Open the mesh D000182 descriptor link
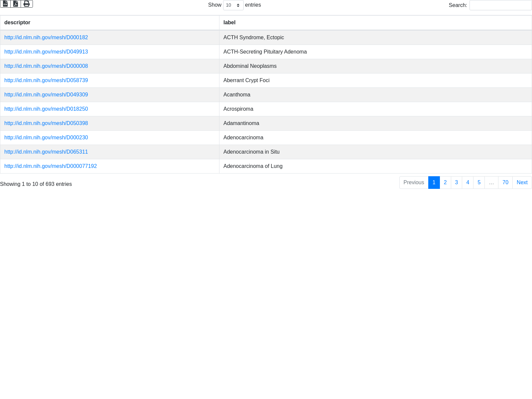The height and width of the screenshot is (399, 532). [46, 38]
